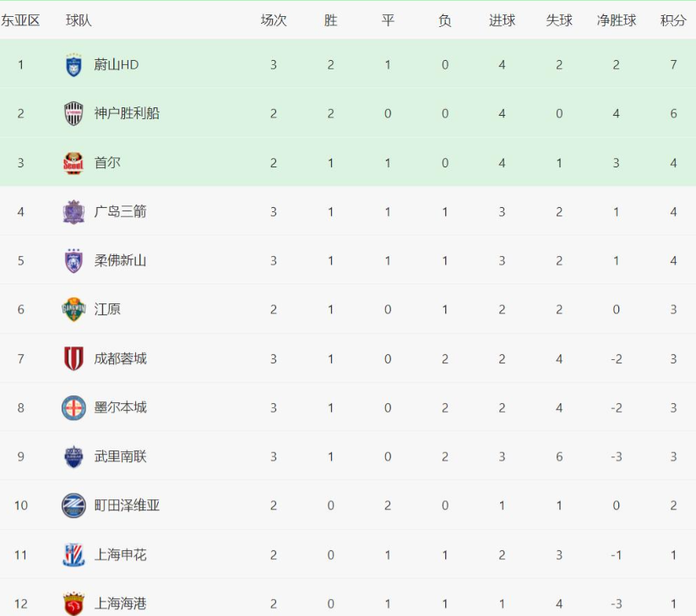Click the 武里南联 team crest

point(74,457)
